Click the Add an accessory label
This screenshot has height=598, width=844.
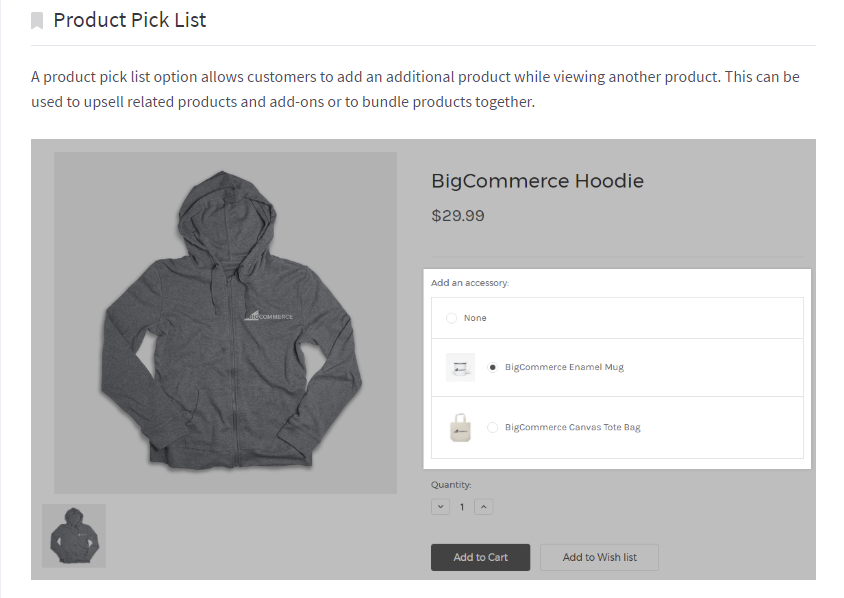coord(469,283)
